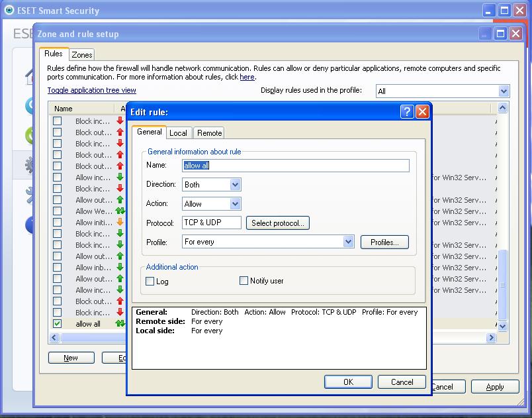The height and width of the screenshot is (418, 532).
Task: Click red arrow of first Block inc row
Action: point(120,121)
